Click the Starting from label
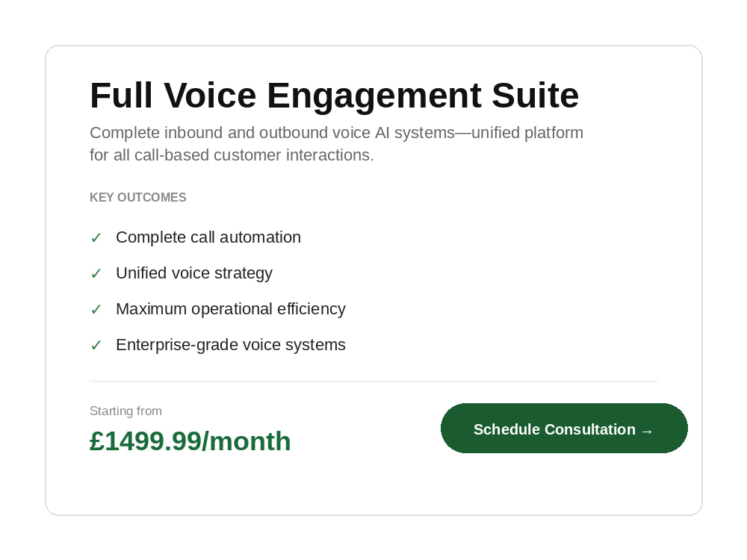 coord(125,411)
